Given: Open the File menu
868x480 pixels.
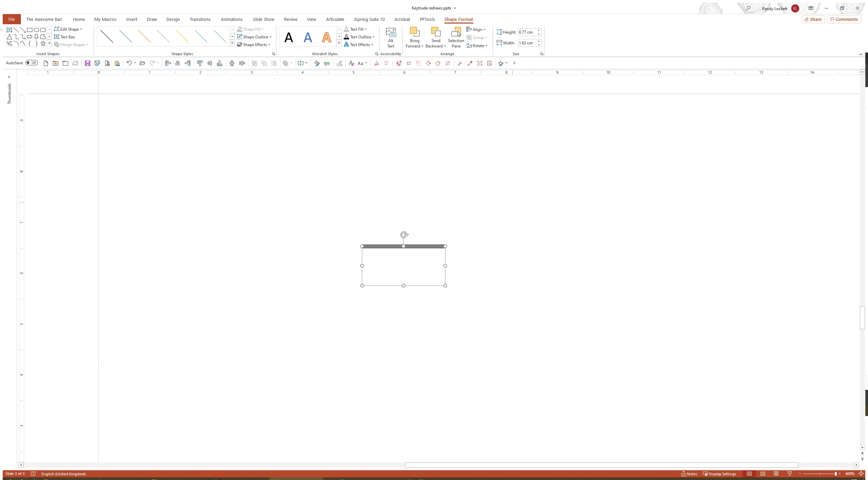Looking at the screenshot, I should click(11, 19).
